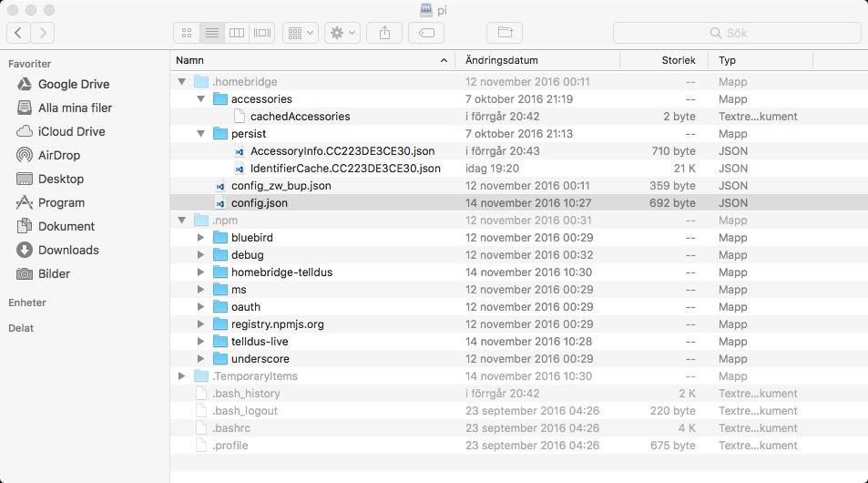Expand the telldus-live folder

(200, 341)
